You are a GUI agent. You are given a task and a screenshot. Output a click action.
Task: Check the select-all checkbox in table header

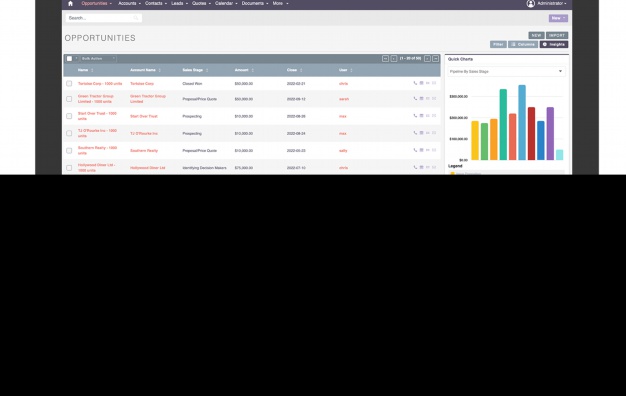click(69, 59)
